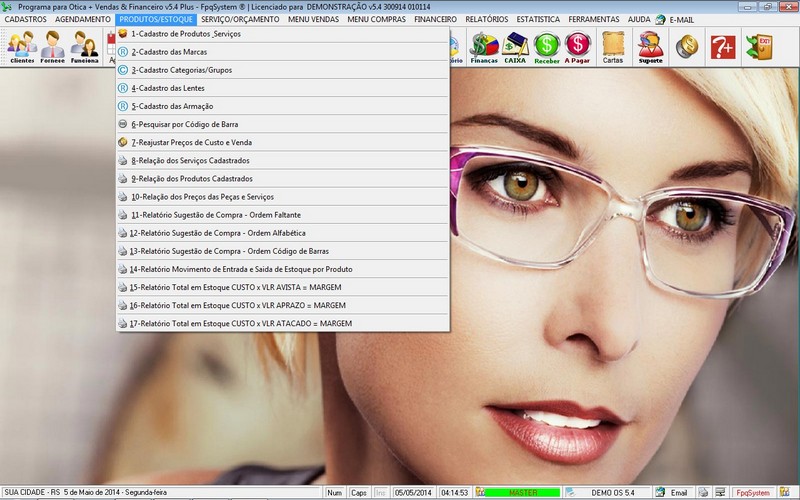Click the 05/05/2014 date field
The height and width of the screenshot is (500, 800).
[x=413, y=492]
